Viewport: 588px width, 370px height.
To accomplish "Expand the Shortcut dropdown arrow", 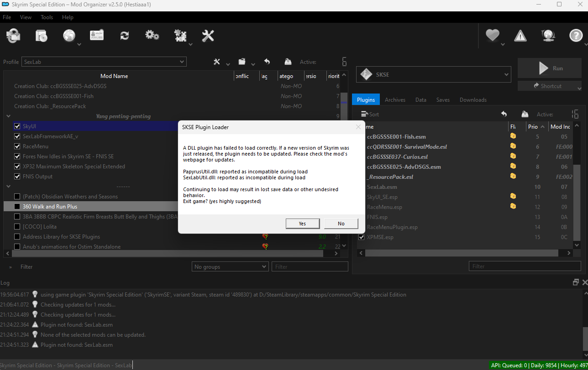I will pos(579,88).
